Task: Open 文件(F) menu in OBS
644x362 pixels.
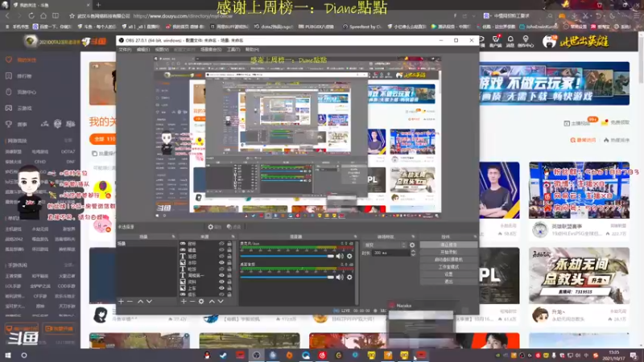Action: click(x=125, y=50)
